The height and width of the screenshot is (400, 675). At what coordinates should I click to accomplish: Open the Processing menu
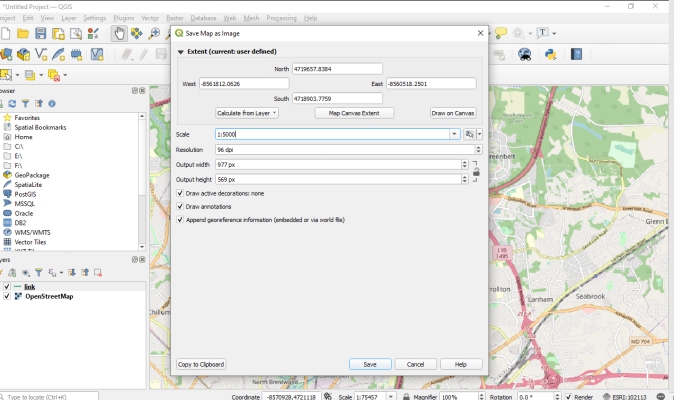pos(281,18)
